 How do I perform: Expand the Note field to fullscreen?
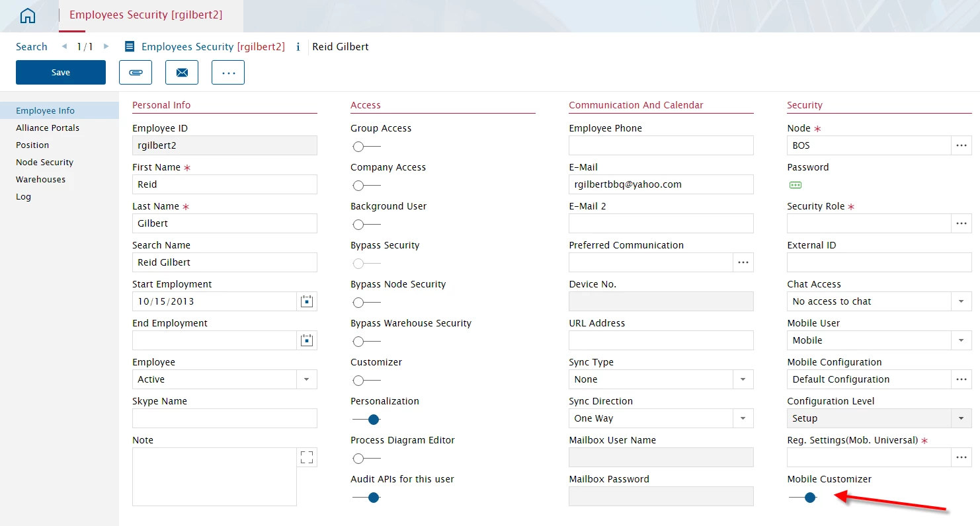click(307, 457)
